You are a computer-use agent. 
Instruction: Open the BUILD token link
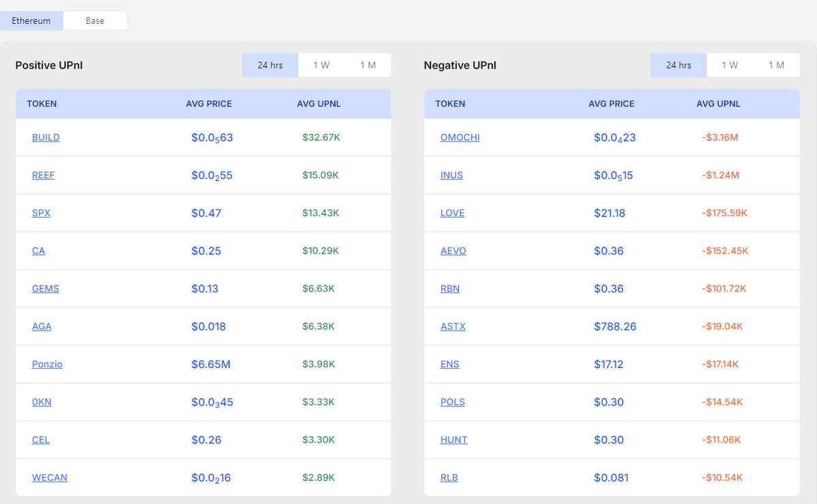46,137
